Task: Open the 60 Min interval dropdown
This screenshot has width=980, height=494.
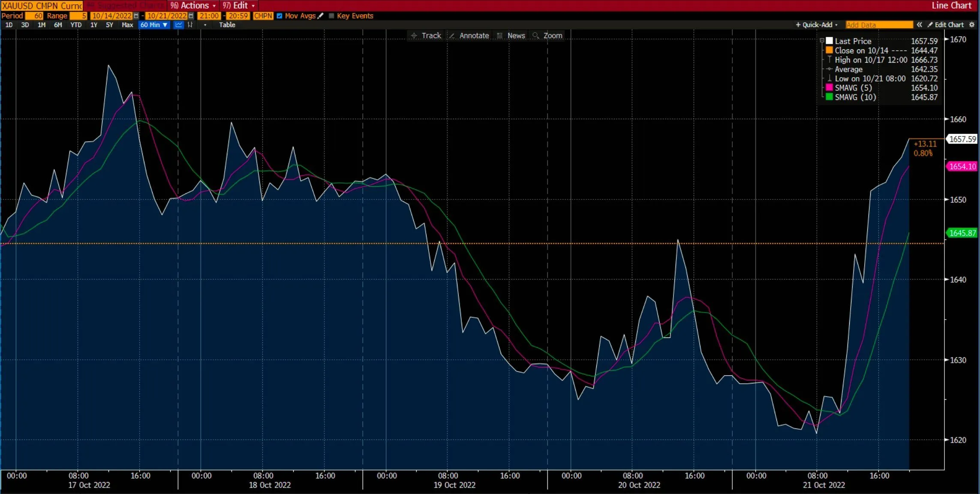Action: click(x=153, y=25)
